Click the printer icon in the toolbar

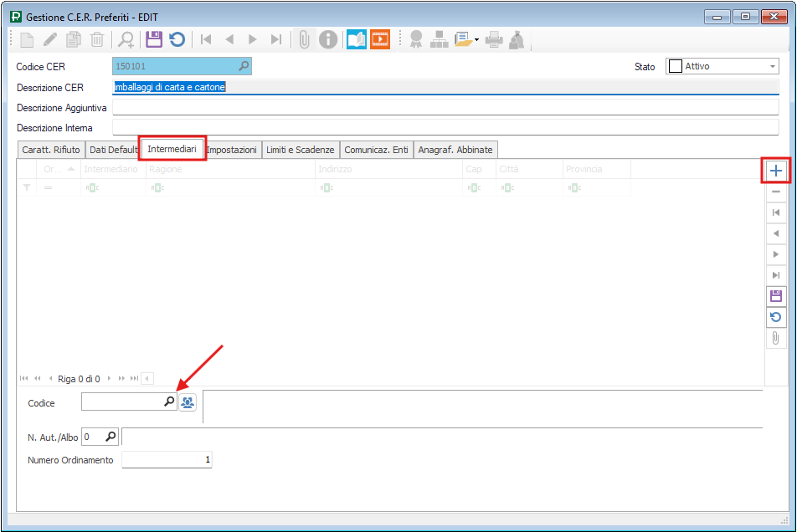[494, 39]
